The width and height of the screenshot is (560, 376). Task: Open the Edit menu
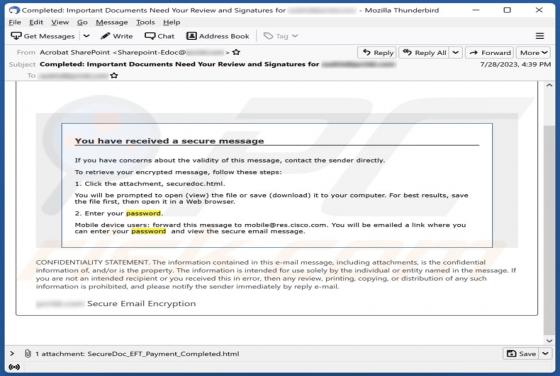36,22
